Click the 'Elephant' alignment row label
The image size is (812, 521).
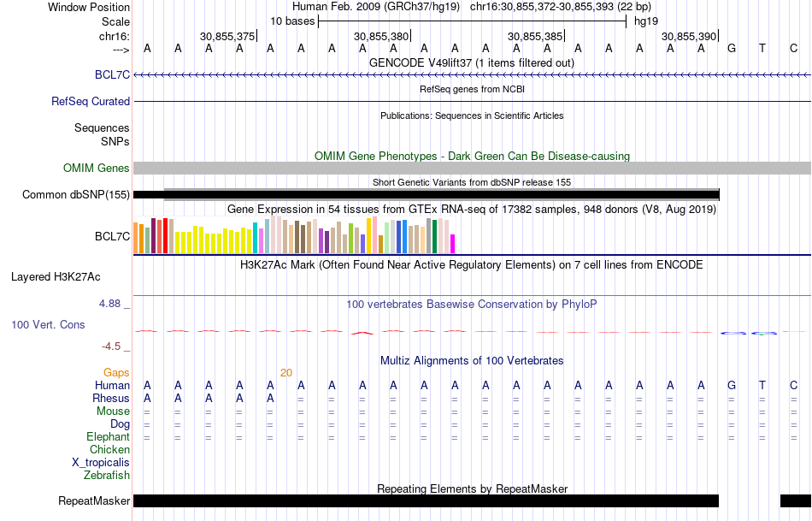point(108,437)
